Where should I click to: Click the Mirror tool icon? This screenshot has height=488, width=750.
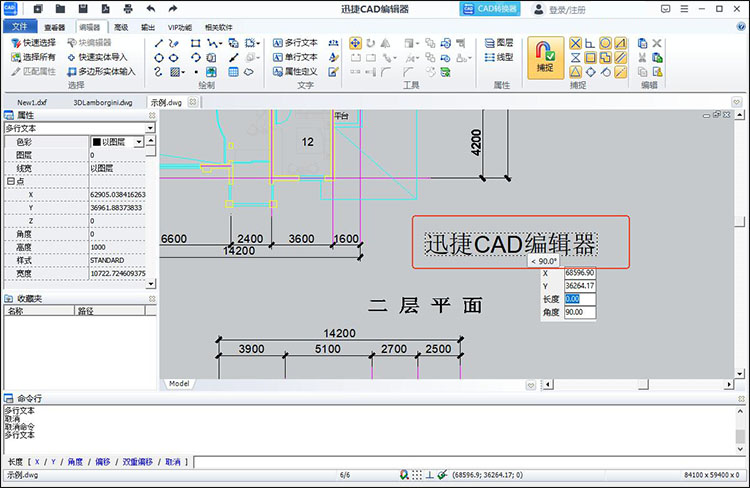click(x=386, y=44)
